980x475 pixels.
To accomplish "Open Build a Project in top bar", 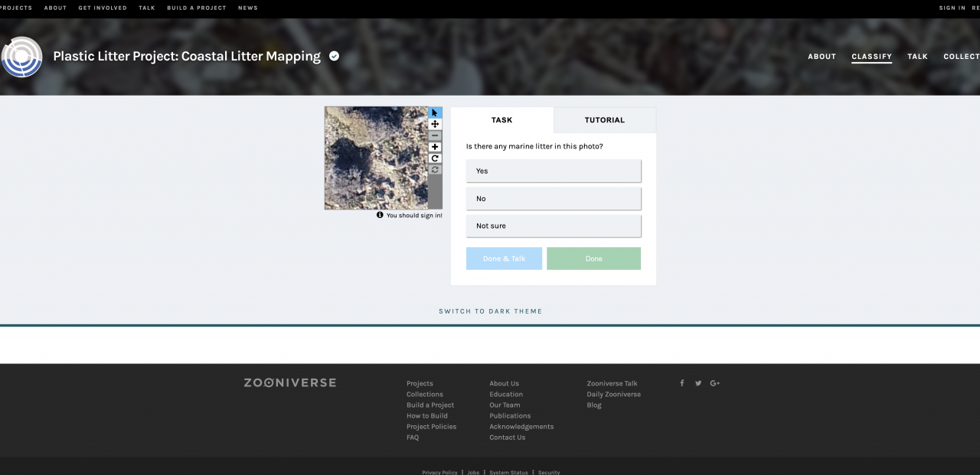I will (197, 8).
